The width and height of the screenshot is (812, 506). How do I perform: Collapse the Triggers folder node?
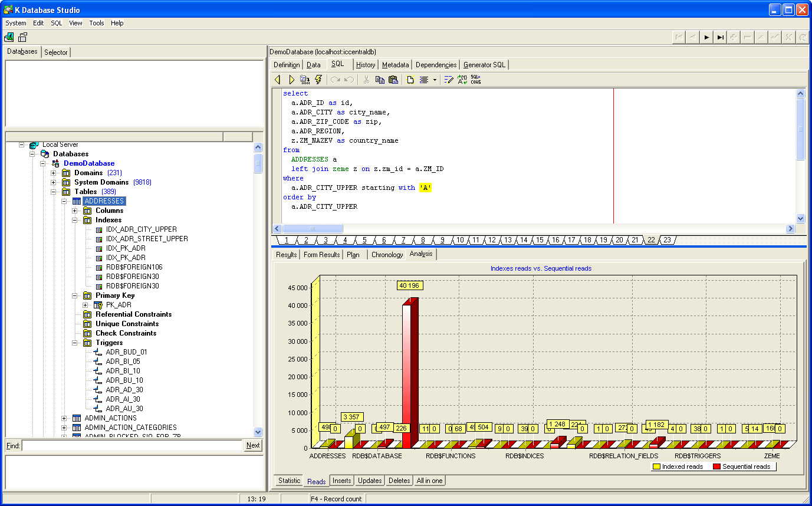(x=75, y=343)
